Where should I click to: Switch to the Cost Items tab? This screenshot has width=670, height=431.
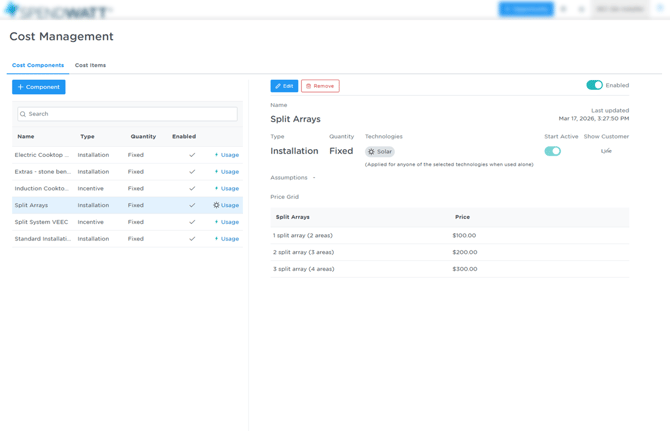(x=90, y=65)
